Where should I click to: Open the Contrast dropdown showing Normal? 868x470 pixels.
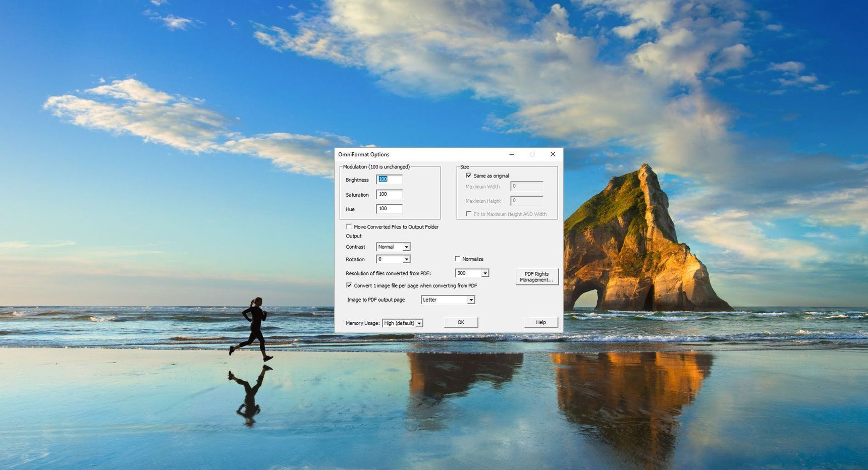pyautogui.click(x=393, y=247)
